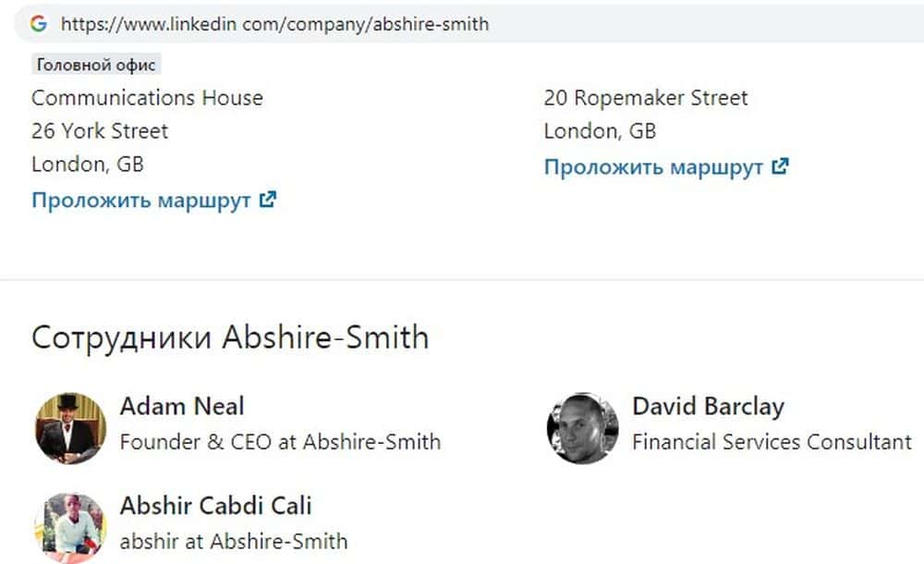
Task: Click the 26 York Street address line
Action: click(x=100, y=131)
